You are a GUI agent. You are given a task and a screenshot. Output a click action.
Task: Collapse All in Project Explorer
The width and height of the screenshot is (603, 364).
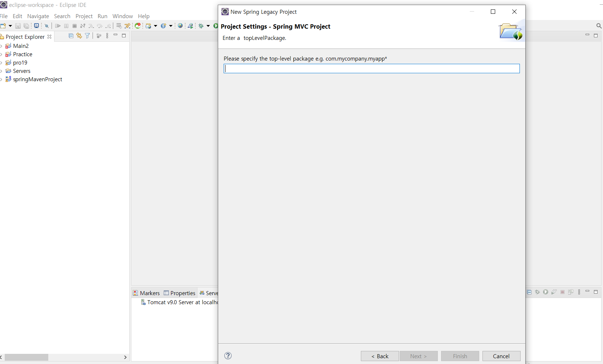tap(71, 36)
